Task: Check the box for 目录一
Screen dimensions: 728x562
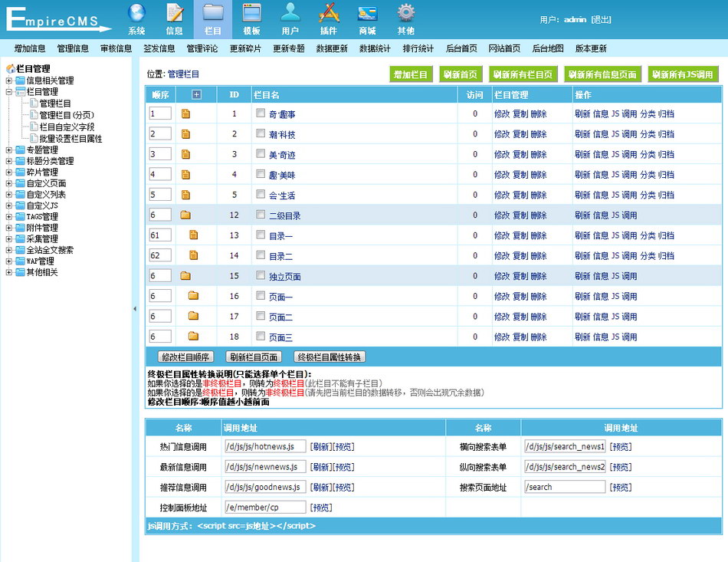Action: (261, 235)
